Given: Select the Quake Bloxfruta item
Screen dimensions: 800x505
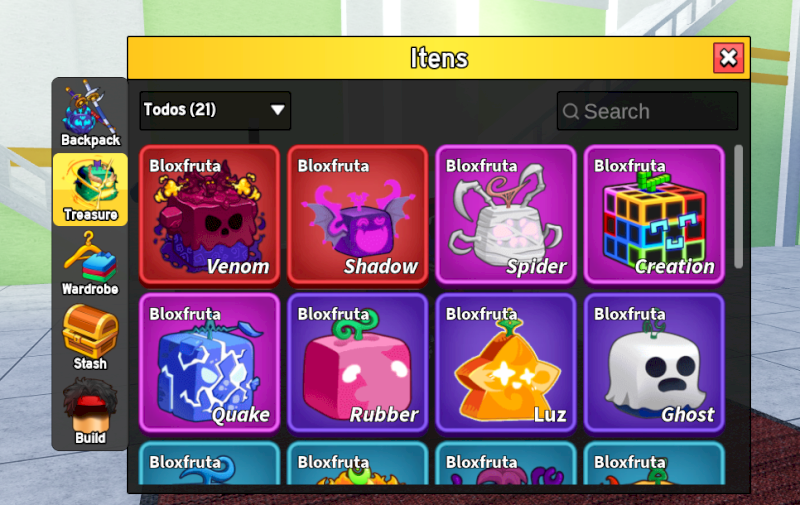Looking at the screenshot, I should 209,363.
